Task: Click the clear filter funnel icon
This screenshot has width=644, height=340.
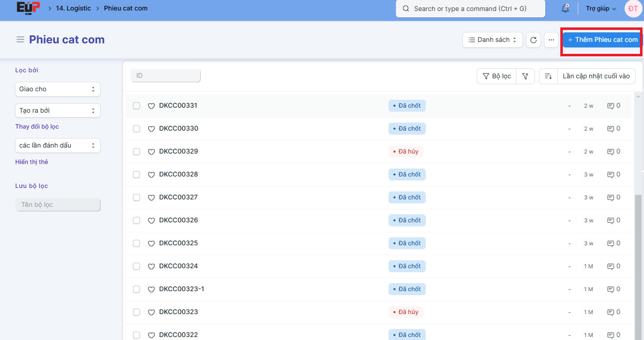Action: pyautogui.click(x=525, y=76)
